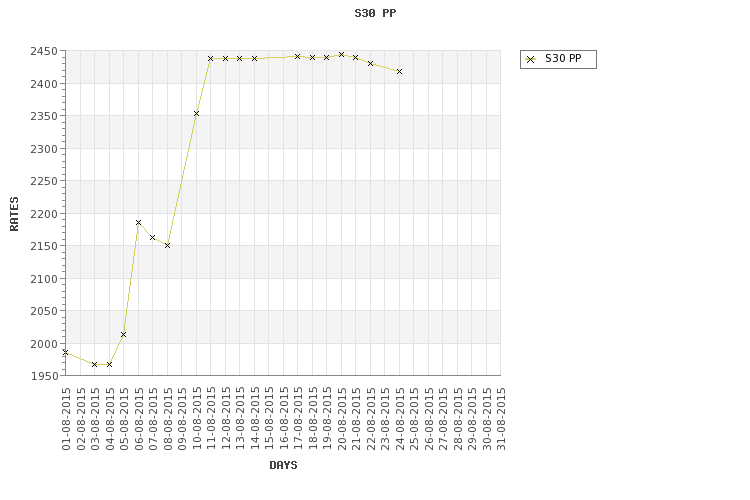Select the last data point at 24-08-2015
750x500 pixels.
tap(399, 71)
